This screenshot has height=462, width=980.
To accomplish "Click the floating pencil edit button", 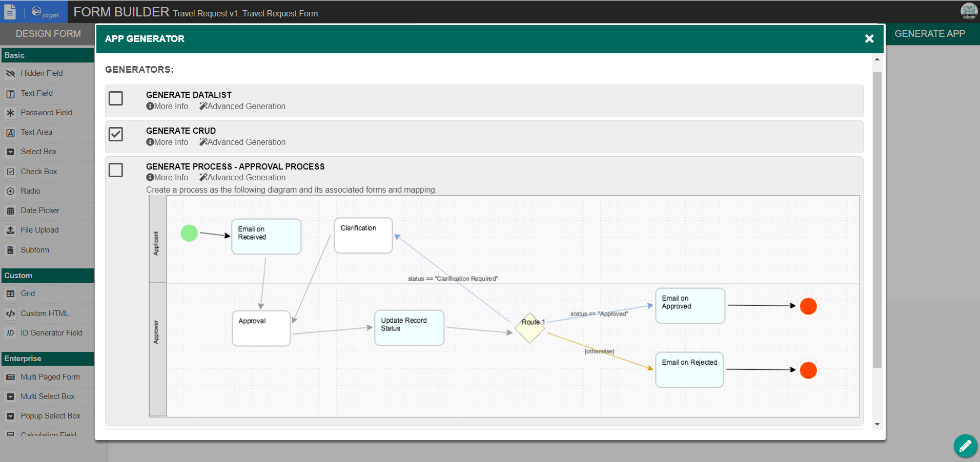I will point(965,446).
